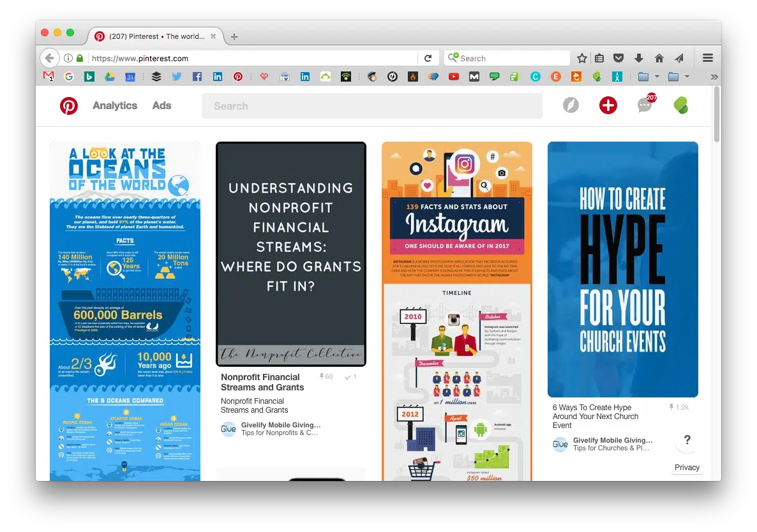The image size is (757, 532).
Task: Click the search engine magnifier icon
Action: pyautogui.click(x=453, y=57)
